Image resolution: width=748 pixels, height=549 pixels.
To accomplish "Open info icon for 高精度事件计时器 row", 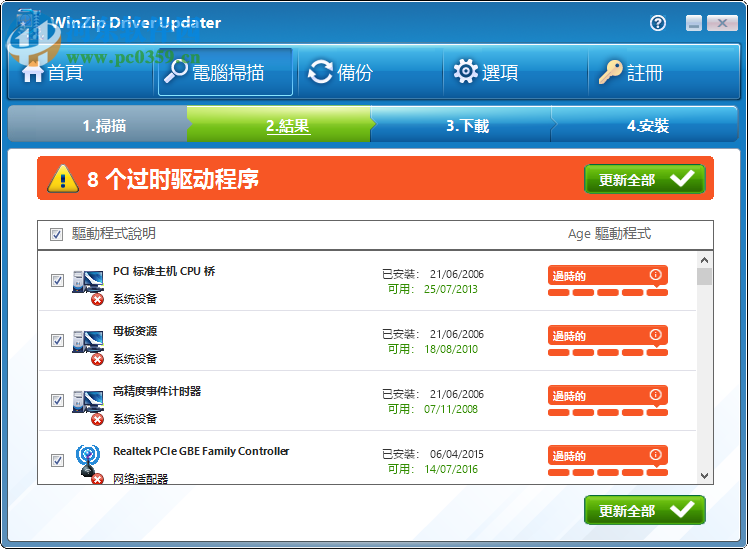I will tap(655, 395).
